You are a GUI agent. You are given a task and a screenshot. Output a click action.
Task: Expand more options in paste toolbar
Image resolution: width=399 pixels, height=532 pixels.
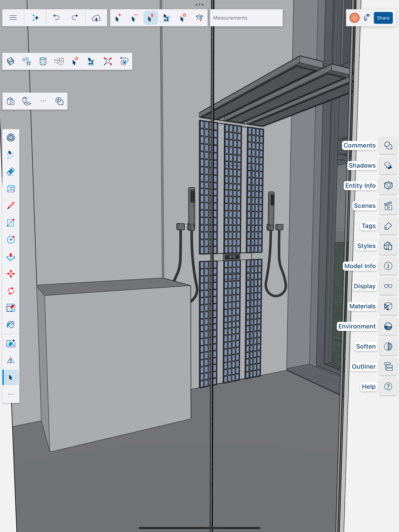pos(43,101)
